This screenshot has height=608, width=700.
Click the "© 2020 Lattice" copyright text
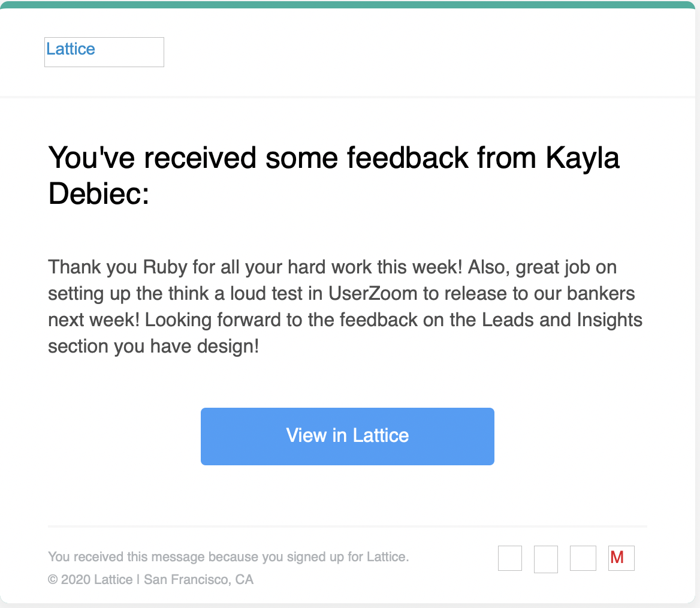pyautogui.click(x=90, y=580)
